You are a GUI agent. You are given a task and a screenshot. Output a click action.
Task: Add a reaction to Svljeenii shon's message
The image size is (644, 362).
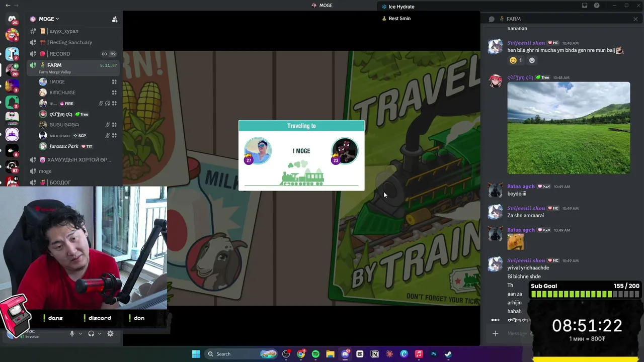532,60
